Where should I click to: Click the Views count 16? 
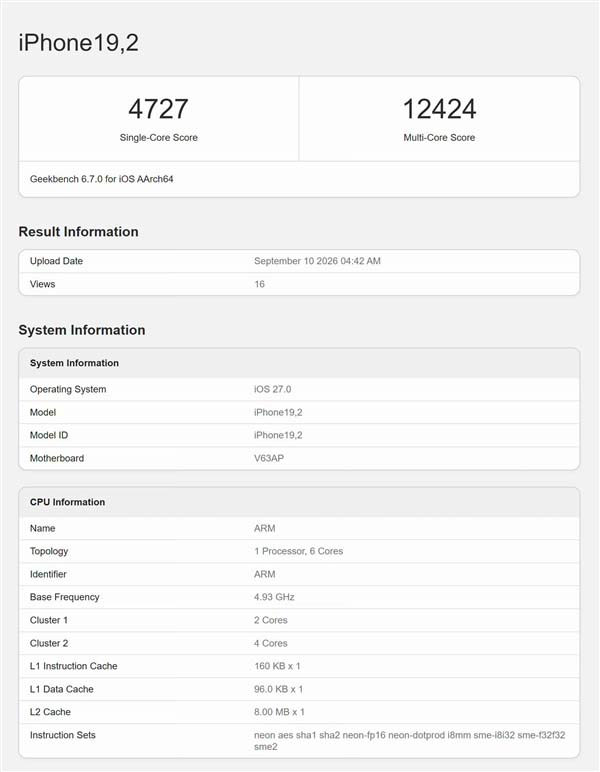point(259,284)
